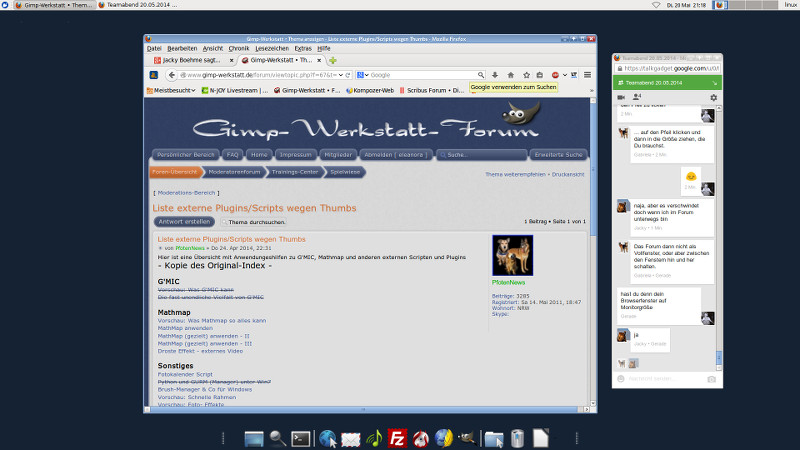
Task: Open FileZilla from dock
Action: tap(397, 438)
